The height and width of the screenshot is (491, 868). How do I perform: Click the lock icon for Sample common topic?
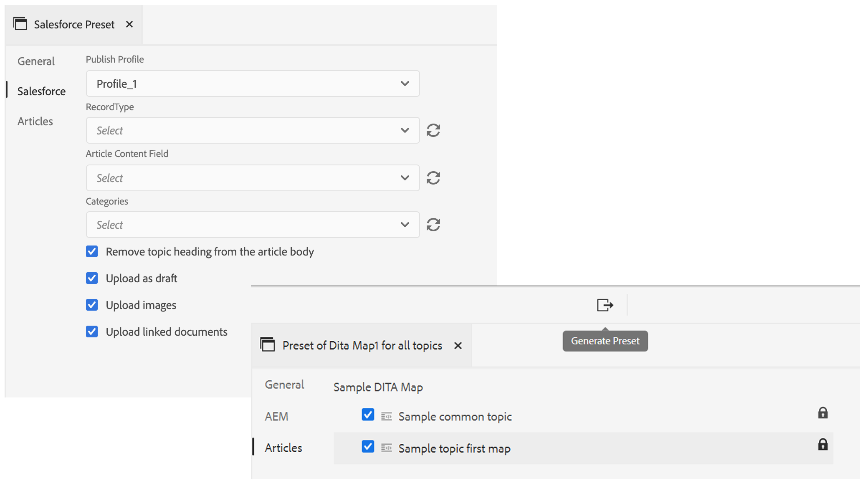[823, 414]
